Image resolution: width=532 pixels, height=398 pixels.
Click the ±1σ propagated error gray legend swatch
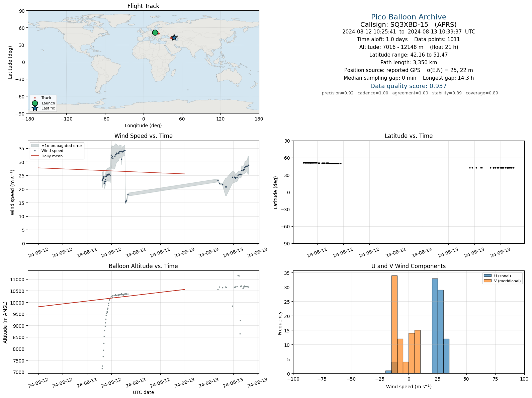click(x=35, y=146)
